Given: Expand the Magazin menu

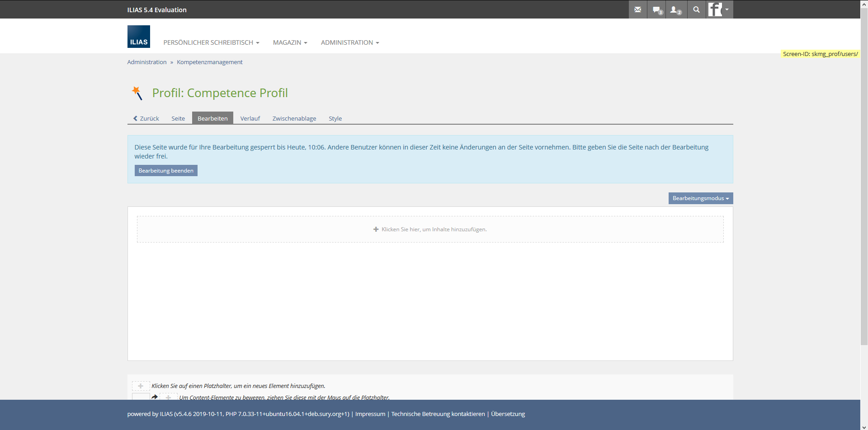Looking at the screenshot, I should [x=290, y=42].
